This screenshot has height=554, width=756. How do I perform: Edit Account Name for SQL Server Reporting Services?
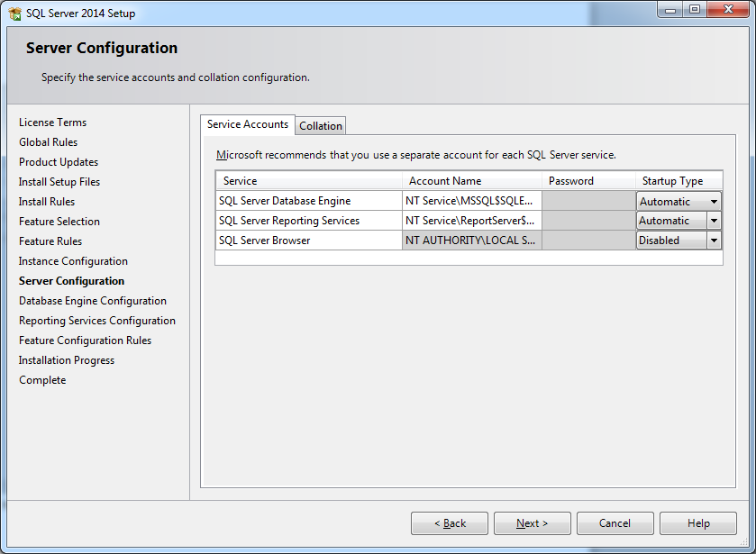point(472,221)
